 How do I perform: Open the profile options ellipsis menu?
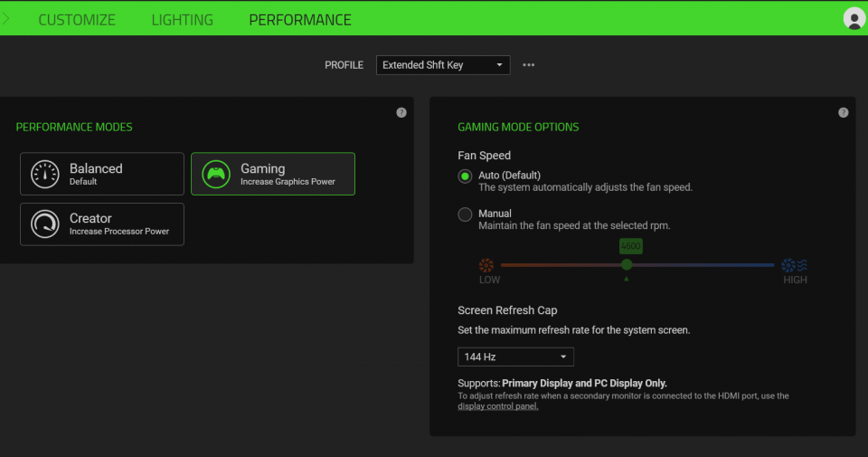(529, 65)
